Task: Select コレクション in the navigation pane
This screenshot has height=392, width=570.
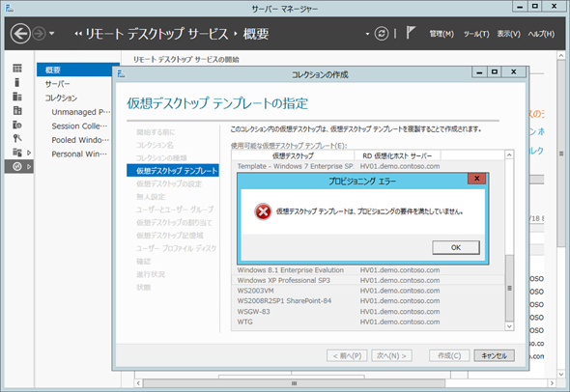Action: (x=61, y=98)
